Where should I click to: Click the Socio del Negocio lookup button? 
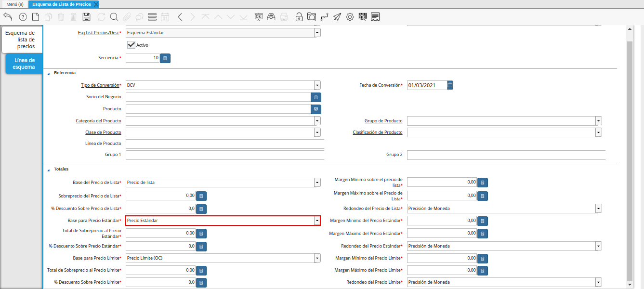point(316,97)
